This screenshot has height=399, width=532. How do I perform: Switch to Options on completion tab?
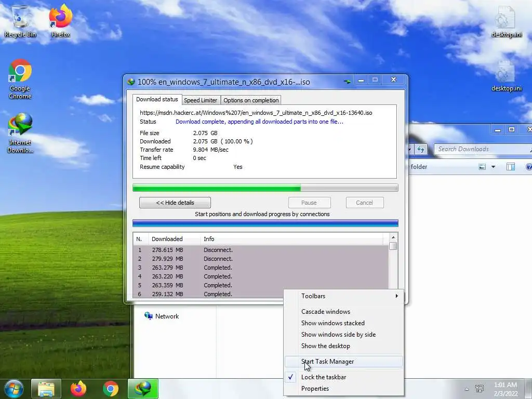(251, 100)
